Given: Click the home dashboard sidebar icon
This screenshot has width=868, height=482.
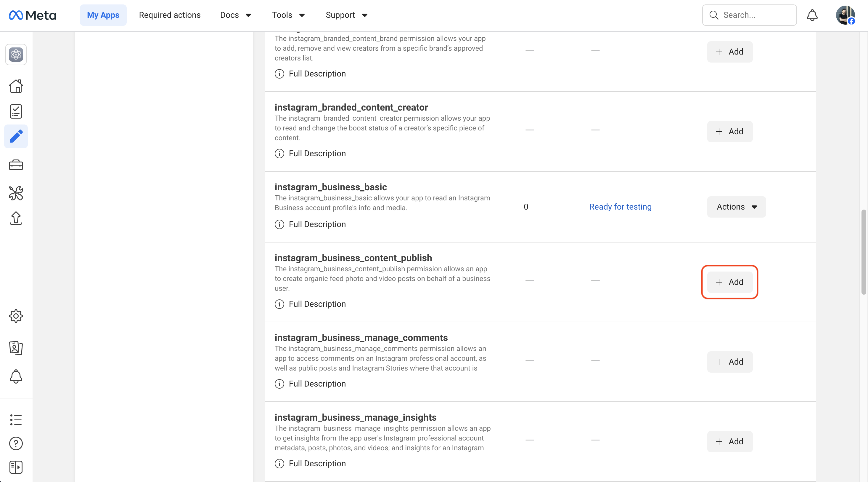Looking at the screenshot, I should point(16,86).
